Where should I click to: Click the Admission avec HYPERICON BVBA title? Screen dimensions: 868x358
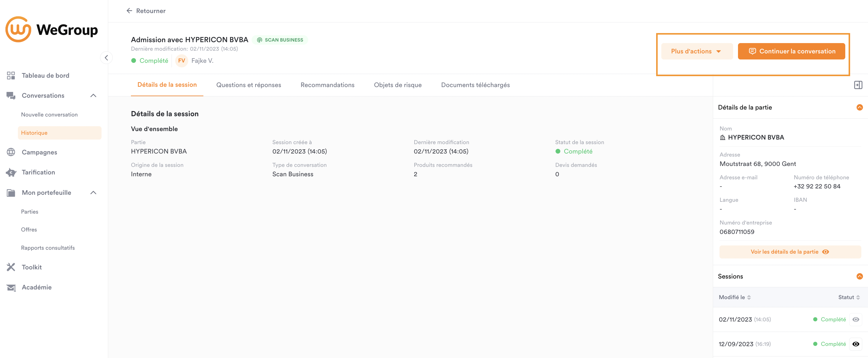(x=189, y=40)
